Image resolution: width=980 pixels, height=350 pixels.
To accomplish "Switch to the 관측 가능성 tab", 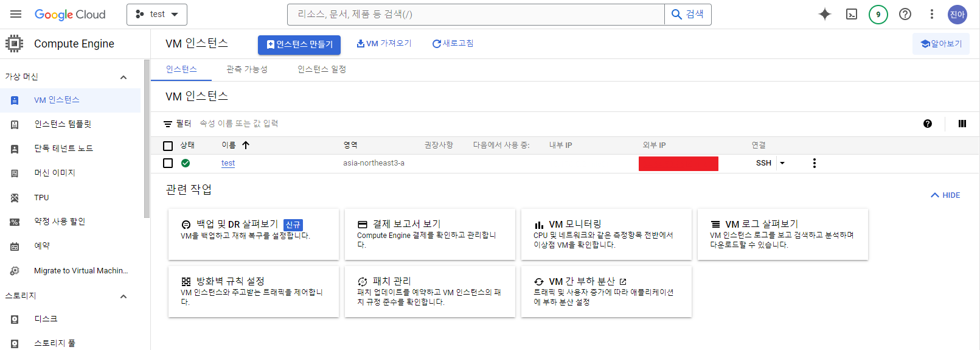I will (247, 69).
